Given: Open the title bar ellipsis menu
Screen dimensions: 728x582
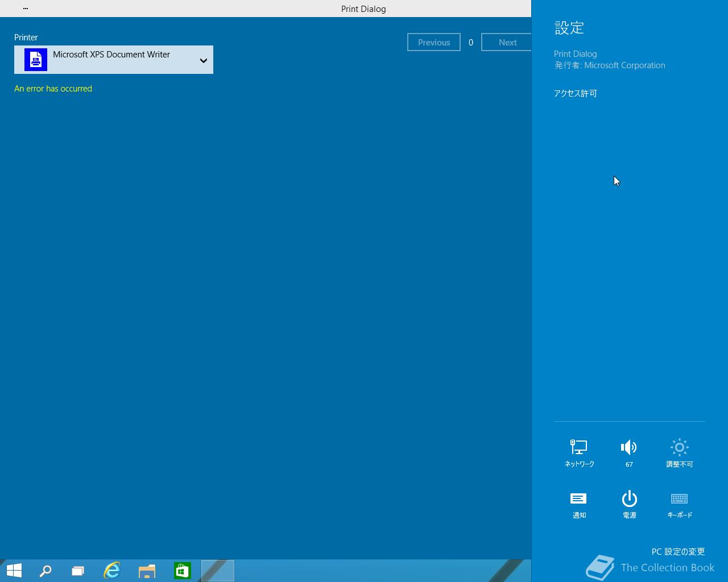Looking at the screenshot, I should coord(26,9).
